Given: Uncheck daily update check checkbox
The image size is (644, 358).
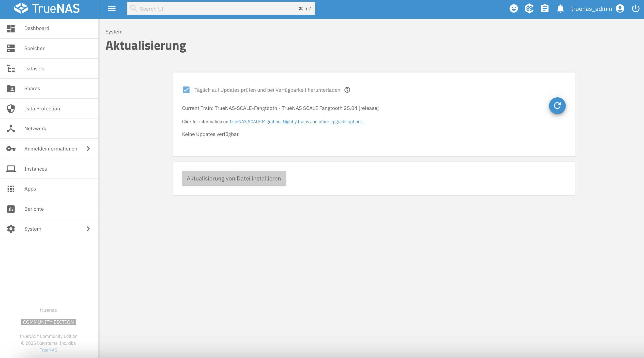Looking at the screenshot, I should (x=186, y=90).
